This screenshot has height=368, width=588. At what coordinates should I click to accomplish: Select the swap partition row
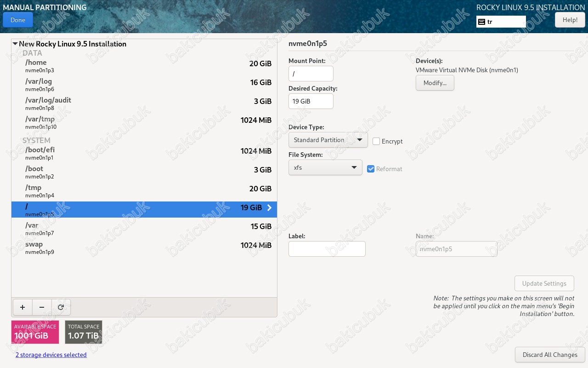tap(144, 248)
